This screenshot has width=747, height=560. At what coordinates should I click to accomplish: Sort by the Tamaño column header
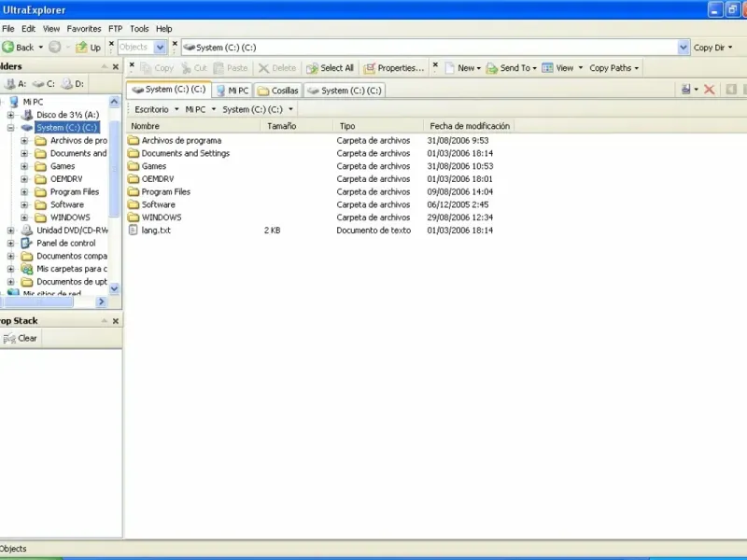(297, 126)
